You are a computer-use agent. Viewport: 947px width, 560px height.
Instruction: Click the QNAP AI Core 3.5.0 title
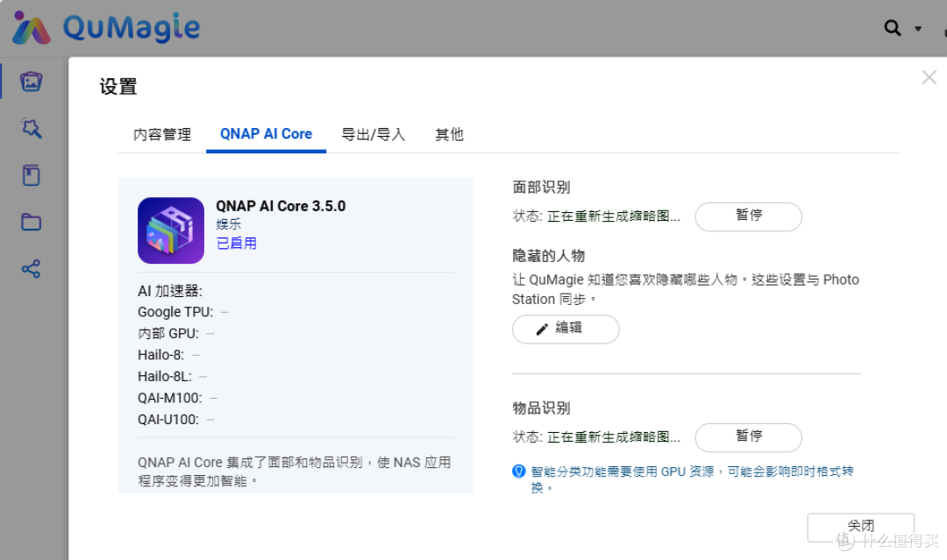coord(281,206)
